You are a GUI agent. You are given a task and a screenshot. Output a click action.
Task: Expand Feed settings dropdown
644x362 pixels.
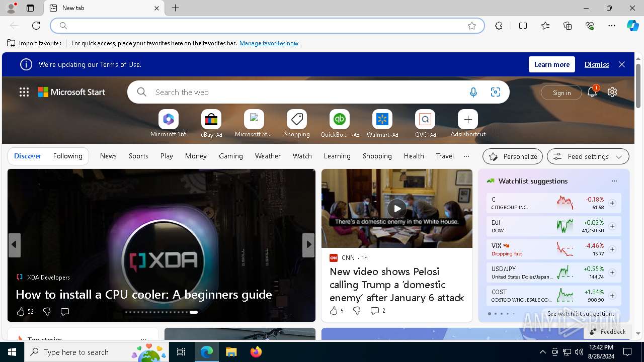tap(588, 156)
